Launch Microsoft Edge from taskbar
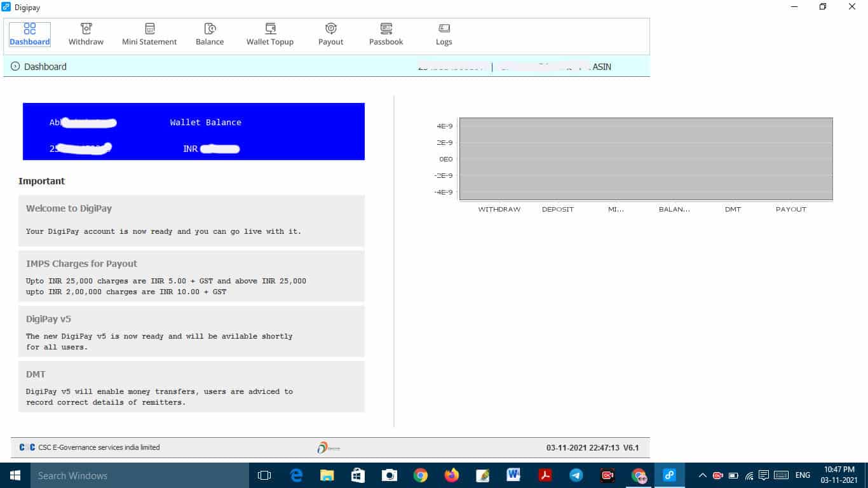This screenshot has height=488, width=868. (296, 475)
